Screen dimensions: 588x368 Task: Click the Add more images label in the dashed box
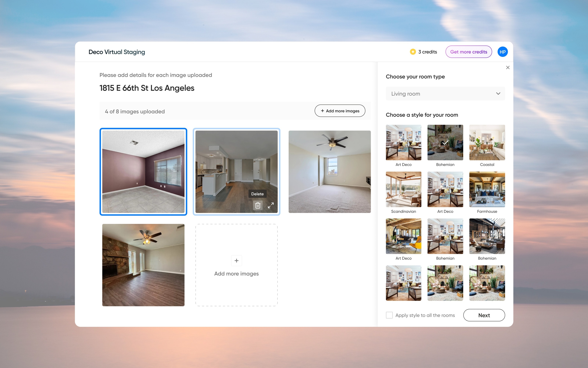point(236,274)
